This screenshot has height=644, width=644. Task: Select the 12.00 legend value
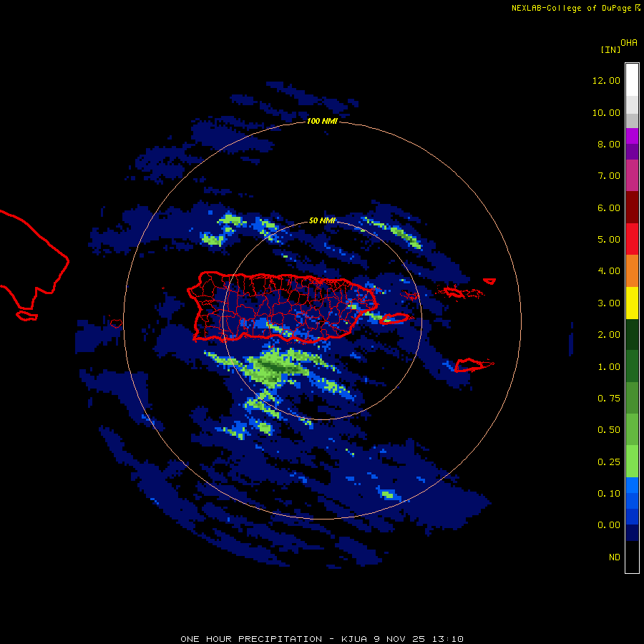606,80
